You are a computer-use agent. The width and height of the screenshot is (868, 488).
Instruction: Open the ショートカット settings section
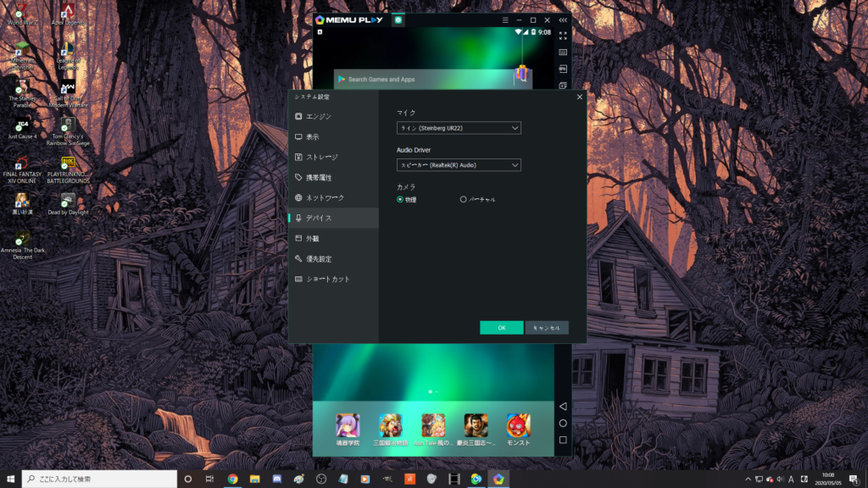click(333, 279)
